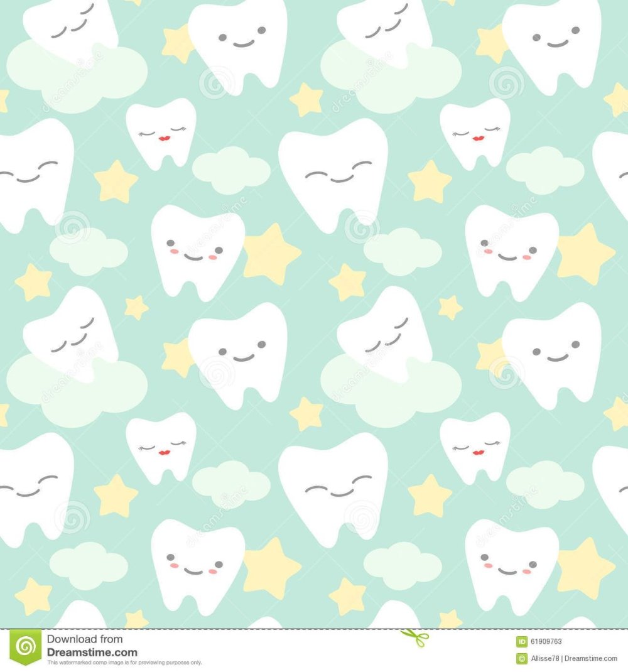Click the big yellow star behind lower-right blushing tooth

(x=584, y=568)
